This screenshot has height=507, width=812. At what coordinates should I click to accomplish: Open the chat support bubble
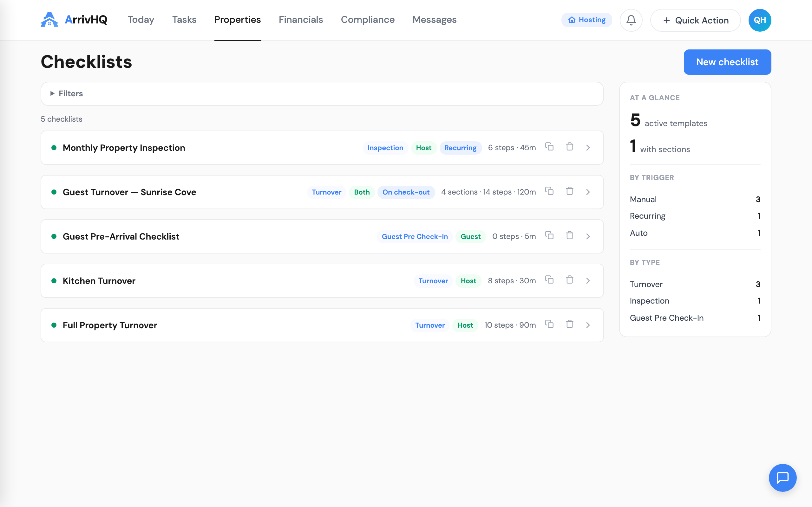[x=783, y=478]
